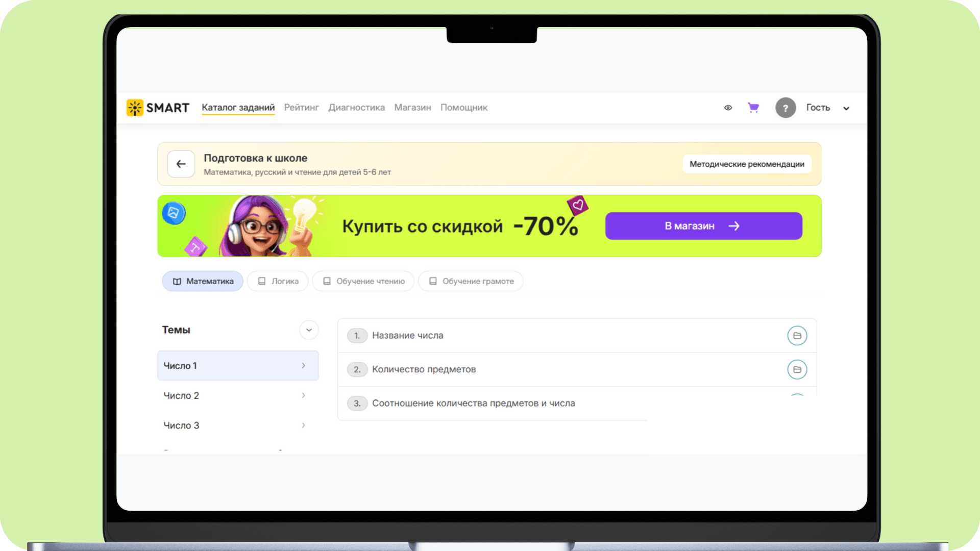Open folder icon for Количество предметов

[797, 369]
